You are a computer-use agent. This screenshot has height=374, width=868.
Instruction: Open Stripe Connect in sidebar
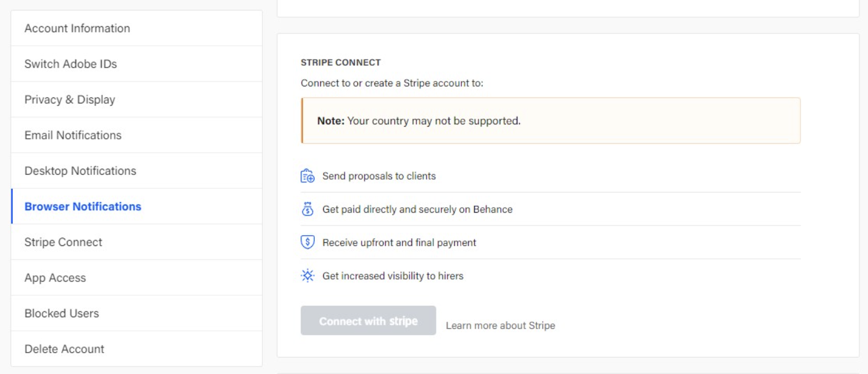[137, 242]
